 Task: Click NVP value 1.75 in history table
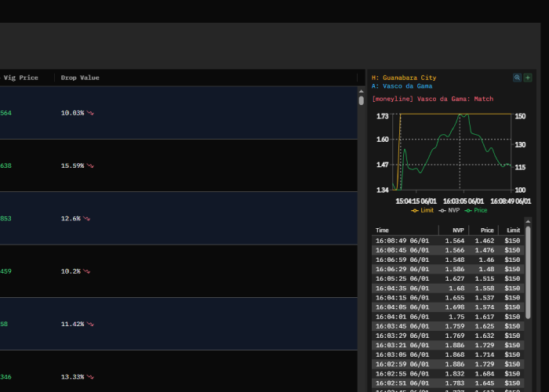[x=456, y=317]
